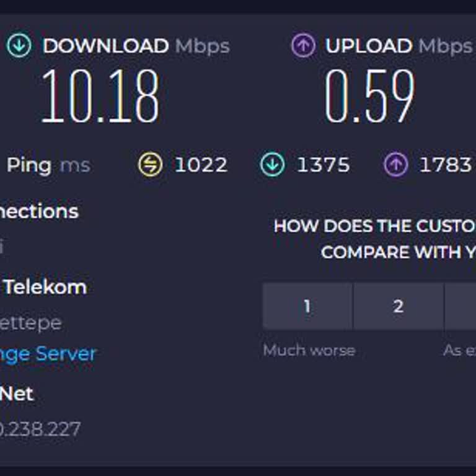This screenshot has height=476, width=476.
Task: Click the idle ping value 1022
Action: (x=201, y=165)
